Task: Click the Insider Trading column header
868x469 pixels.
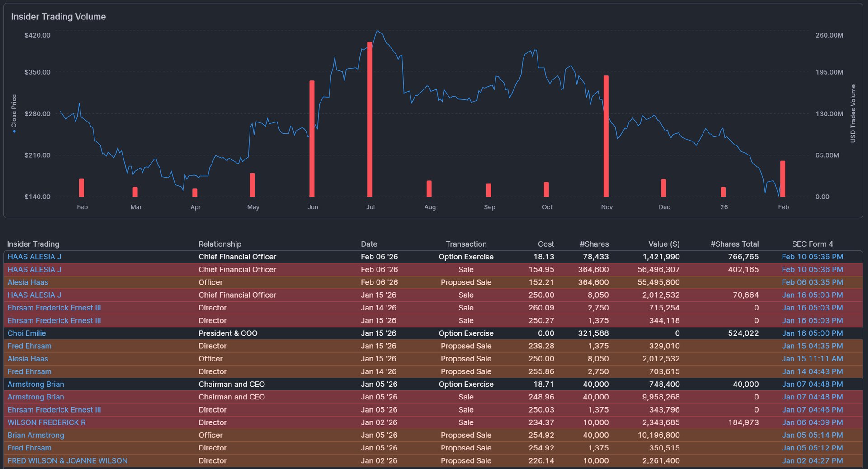Action: 33,244
